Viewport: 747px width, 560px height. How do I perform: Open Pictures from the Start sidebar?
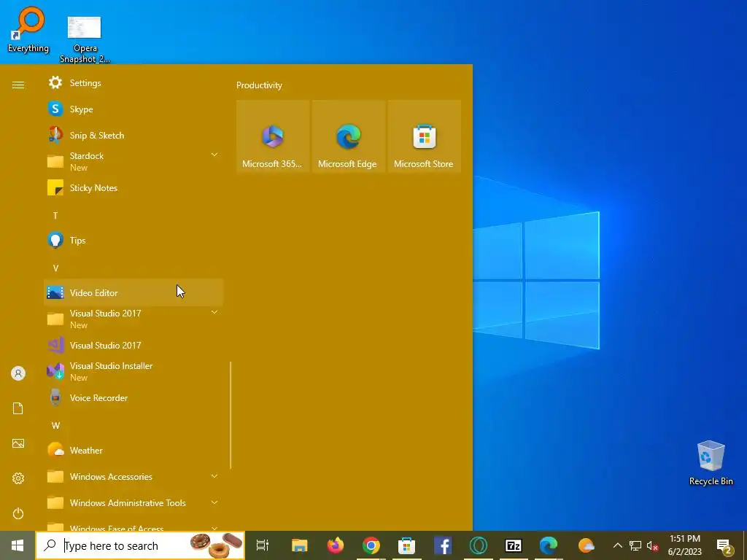(18, 443)
